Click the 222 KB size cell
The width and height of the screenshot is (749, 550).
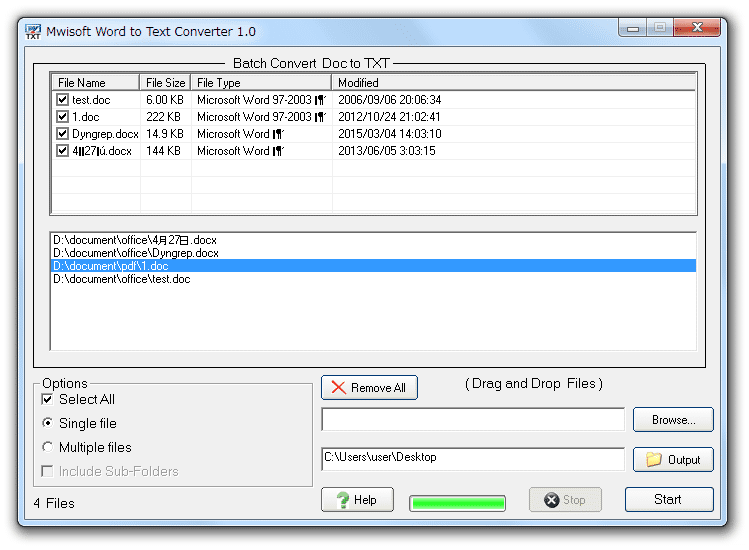pyautogui.click(x=163, y=117)
